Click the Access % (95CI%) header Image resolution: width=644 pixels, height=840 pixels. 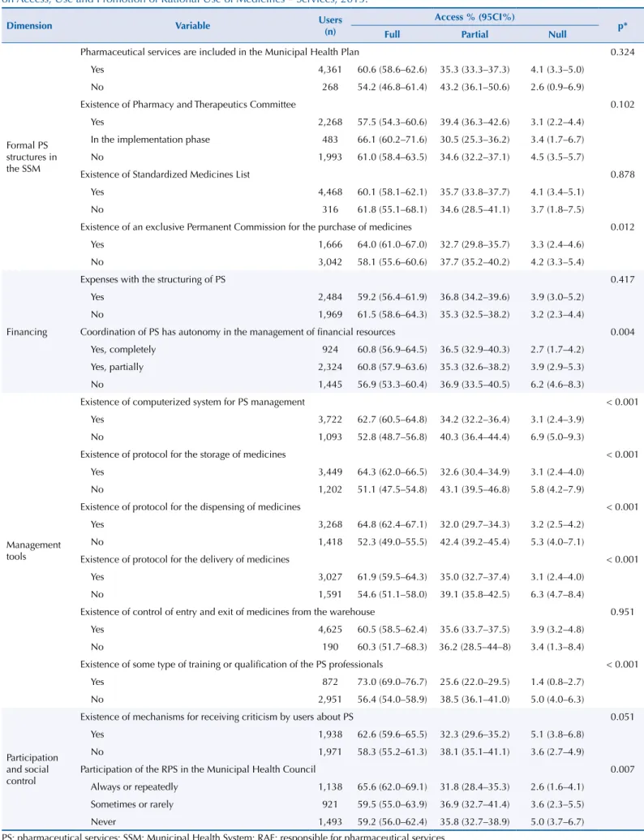474,17
